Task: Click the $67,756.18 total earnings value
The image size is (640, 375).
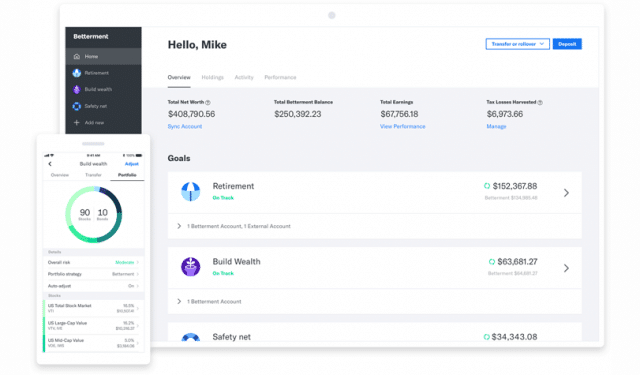Action: pos(399,114)
